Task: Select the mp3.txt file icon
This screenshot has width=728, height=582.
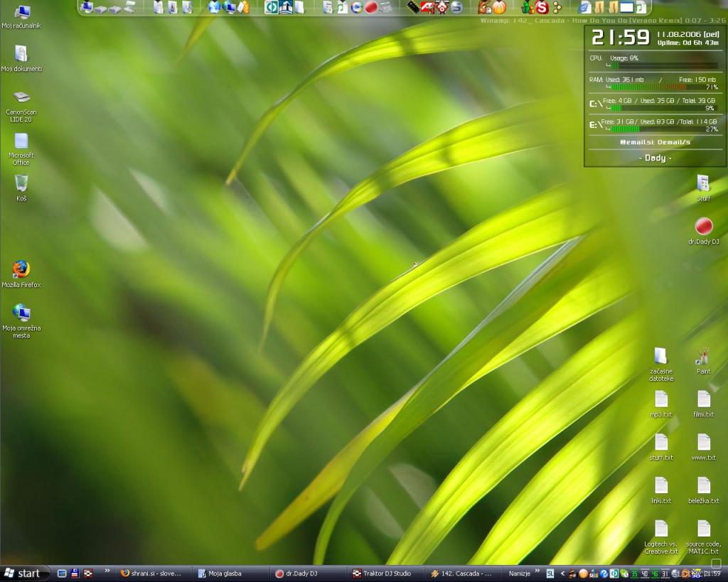Action: coord(661,404)
